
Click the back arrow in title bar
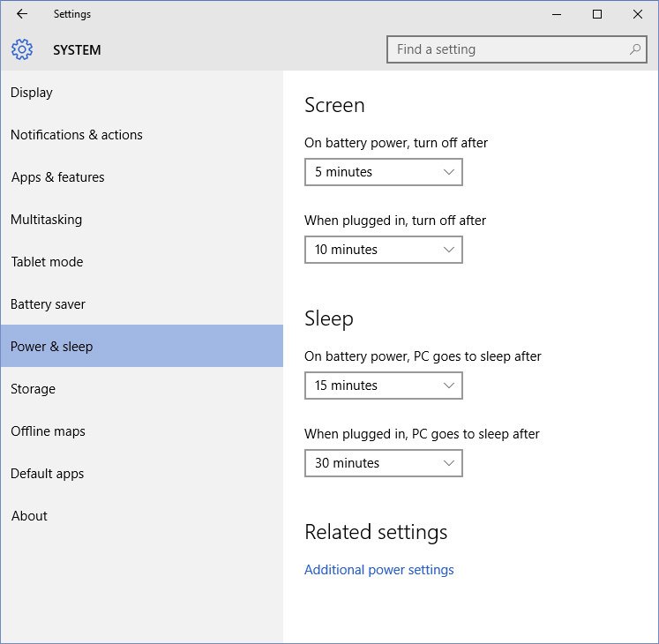(22, 14)
